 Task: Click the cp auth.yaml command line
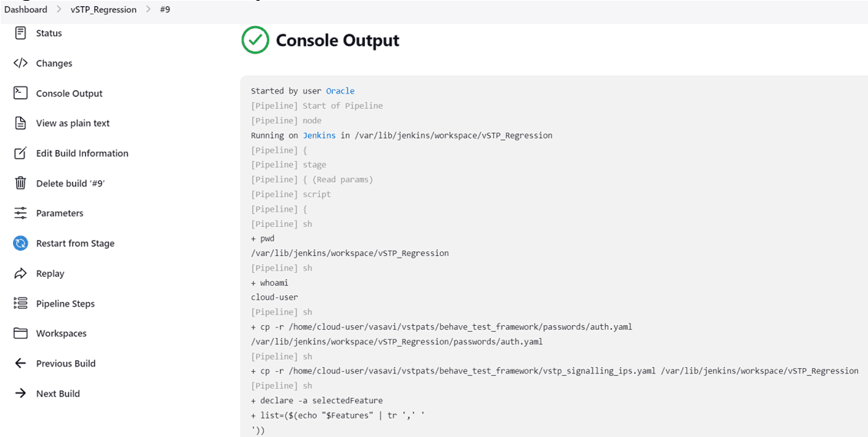(x=442, y=327)
